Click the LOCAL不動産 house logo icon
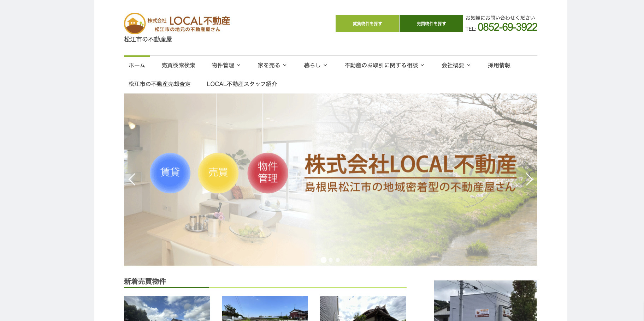 tap(135, 23)
